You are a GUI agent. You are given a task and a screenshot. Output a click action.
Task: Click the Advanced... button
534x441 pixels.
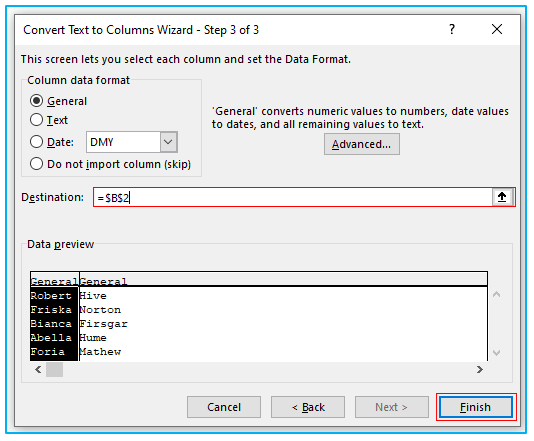pyautogui.click(x=362, y=144)
